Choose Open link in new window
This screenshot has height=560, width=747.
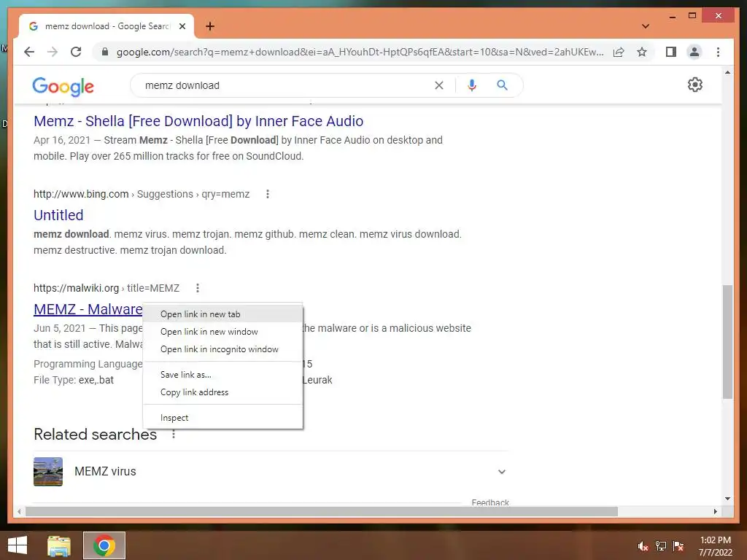pos(222,332)
